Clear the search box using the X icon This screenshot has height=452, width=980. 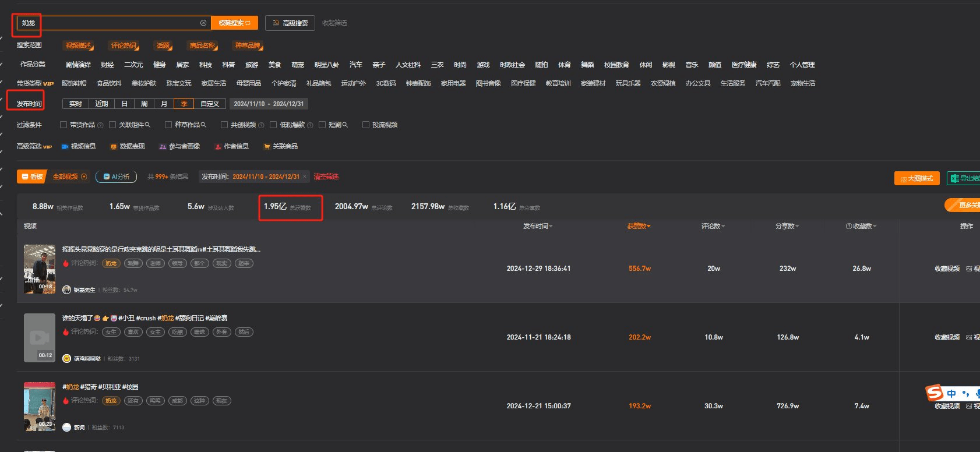tap(203, 23)
